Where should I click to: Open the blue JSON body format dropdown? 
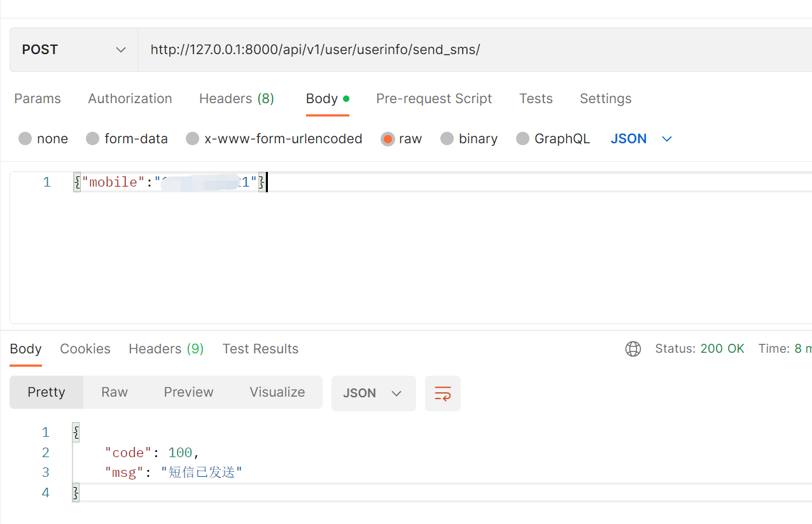pyautogui.click(x=641, y=139)
